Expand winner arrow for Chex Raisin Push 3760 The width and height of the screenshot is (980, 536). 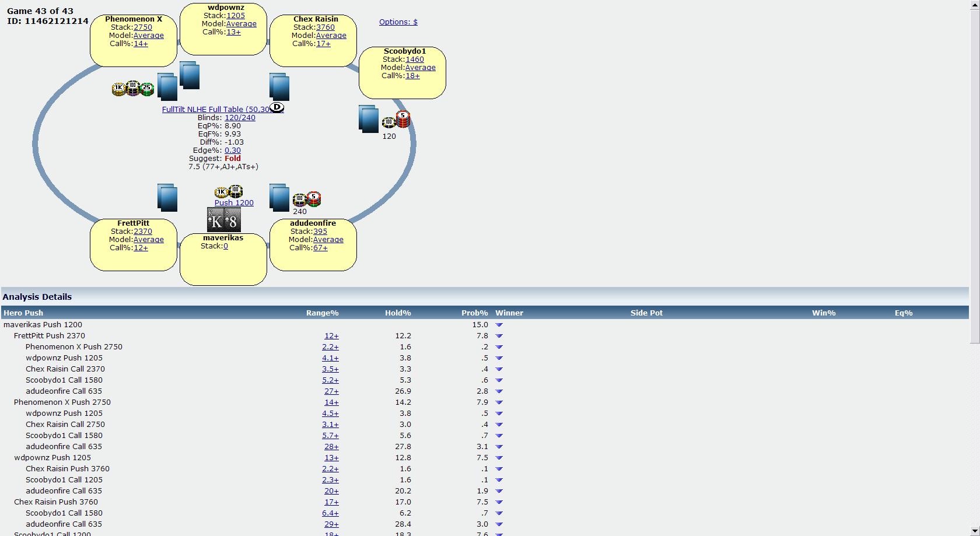(x=499, y=502)
